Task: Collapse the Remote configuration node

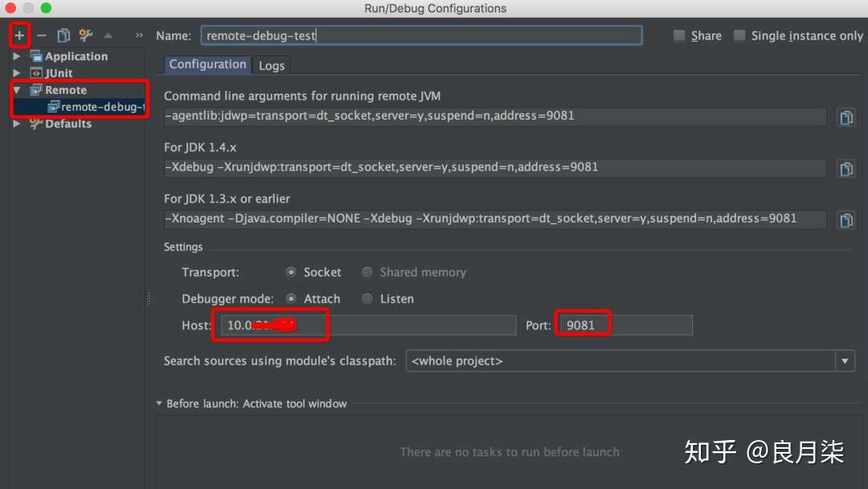Action: 18,90
